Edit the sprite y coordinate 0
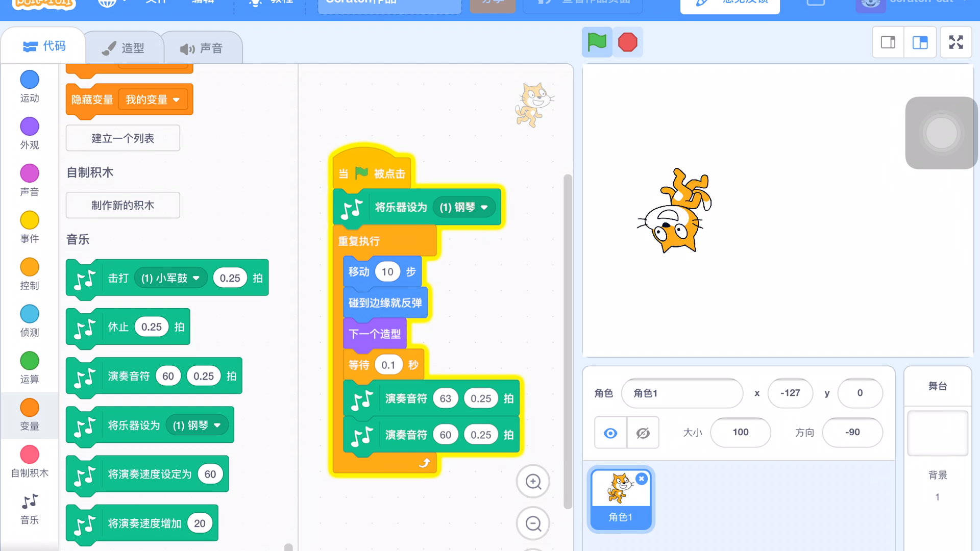Image resolution: width=980 pixels, height=551 pixels. 860,393
